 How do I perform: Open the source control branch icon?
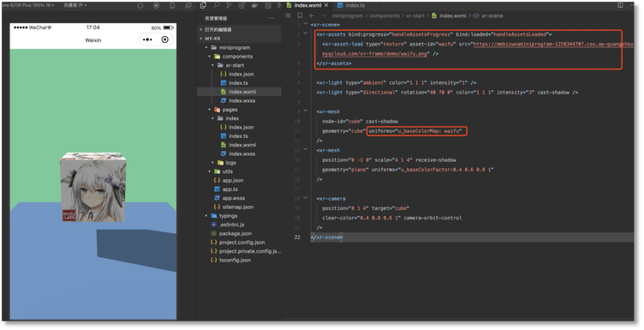tap(229, 5)
